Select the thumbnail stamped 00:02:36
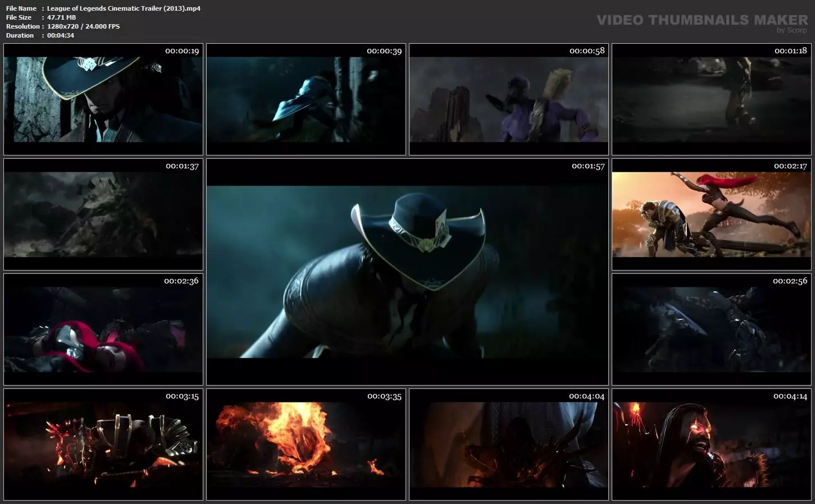Image resolution: width=815 pixels, height=504 pixels. 103,329
